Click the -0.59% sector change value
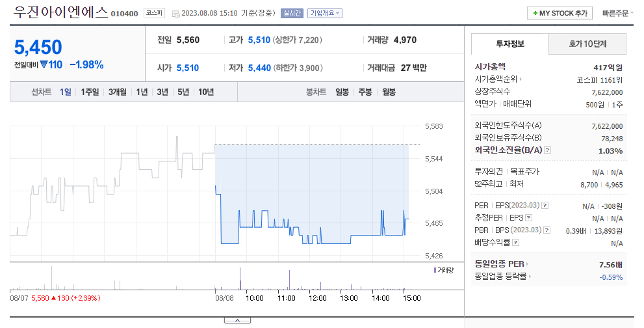The width and height of the screenshot is (644, 328). pos(611,277)
